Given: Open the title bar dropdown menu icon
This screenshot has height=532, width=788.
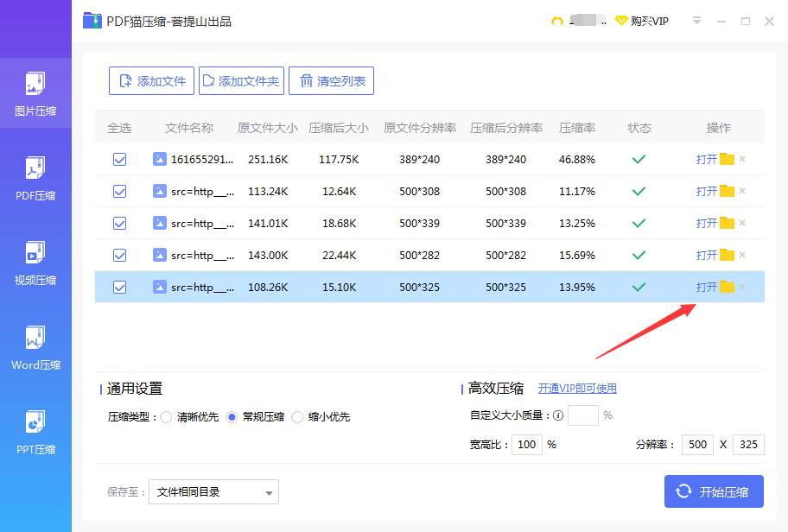Looking at the screenshot, I should 696,21.
